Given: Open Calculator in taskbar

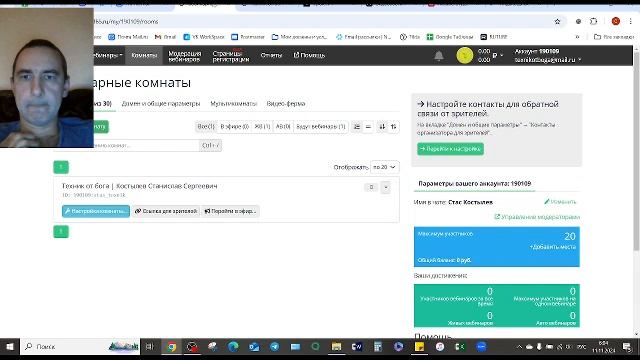Looking at the screenshot, I should pos(378,347).
